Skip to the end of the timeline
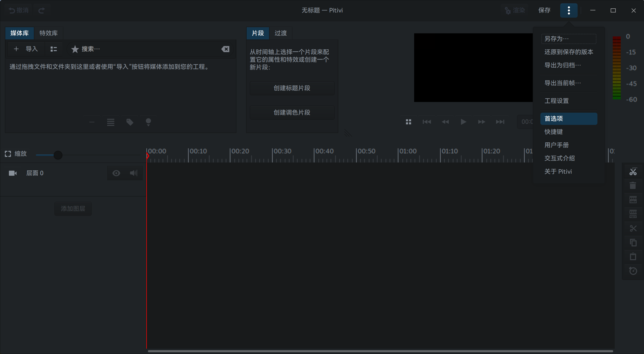Viewport: 644px width, 354px height. click(500, 122)
